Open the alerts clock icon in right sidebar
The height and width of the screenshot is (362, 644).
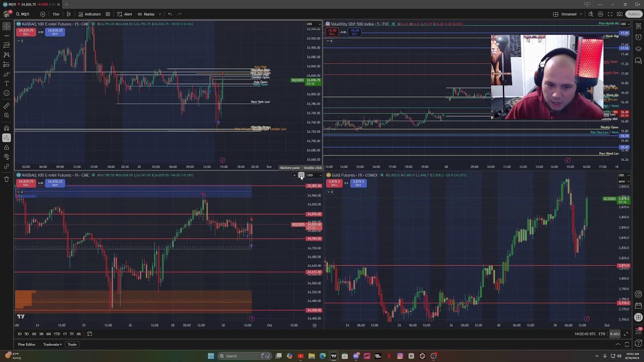638,38
